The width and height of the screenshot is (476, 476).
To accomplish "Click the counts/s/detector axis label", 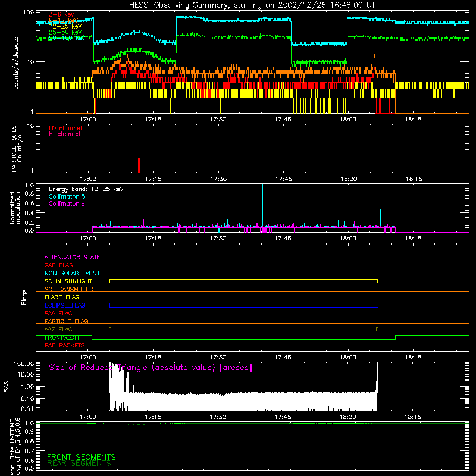I will pyautogui.click(x=16, y=62).
